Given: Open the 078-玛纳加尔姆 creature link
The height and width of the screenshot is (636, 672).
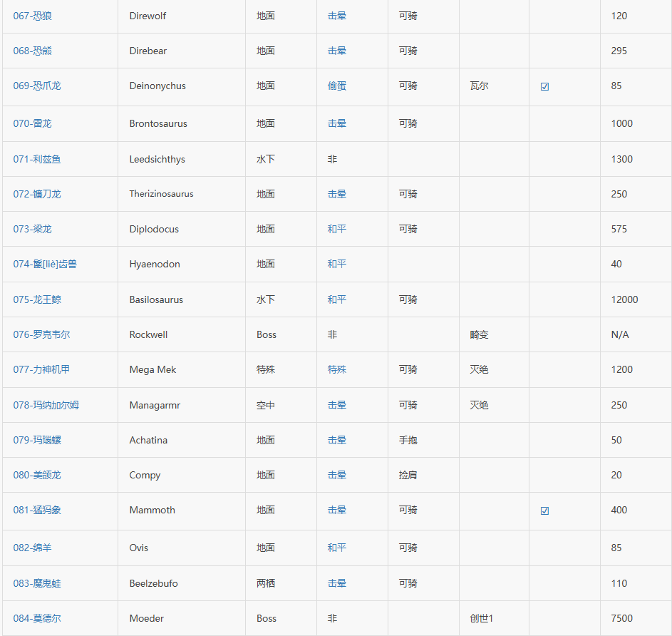Looking at the screenshot, I should (46, 405).
